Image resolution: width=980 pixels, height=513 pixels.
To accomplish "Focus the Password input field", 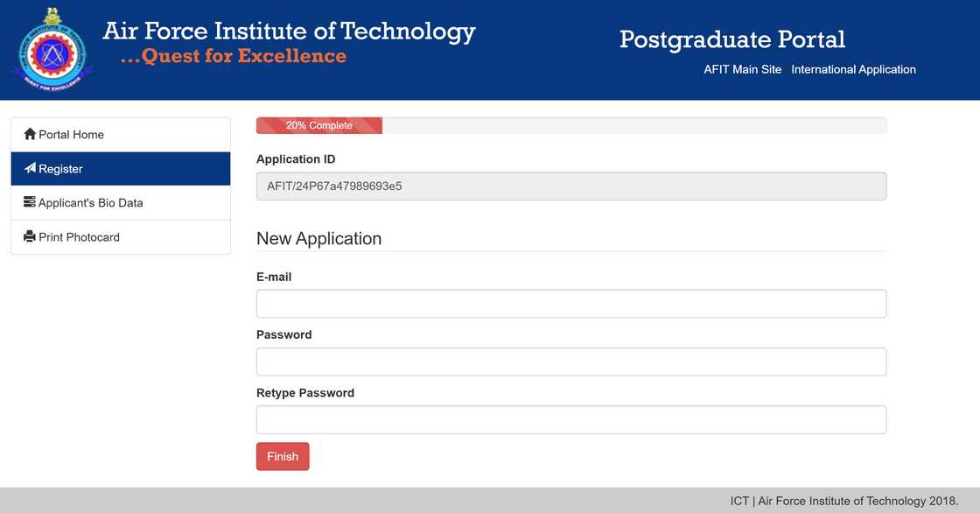I will tap(570, 361).
